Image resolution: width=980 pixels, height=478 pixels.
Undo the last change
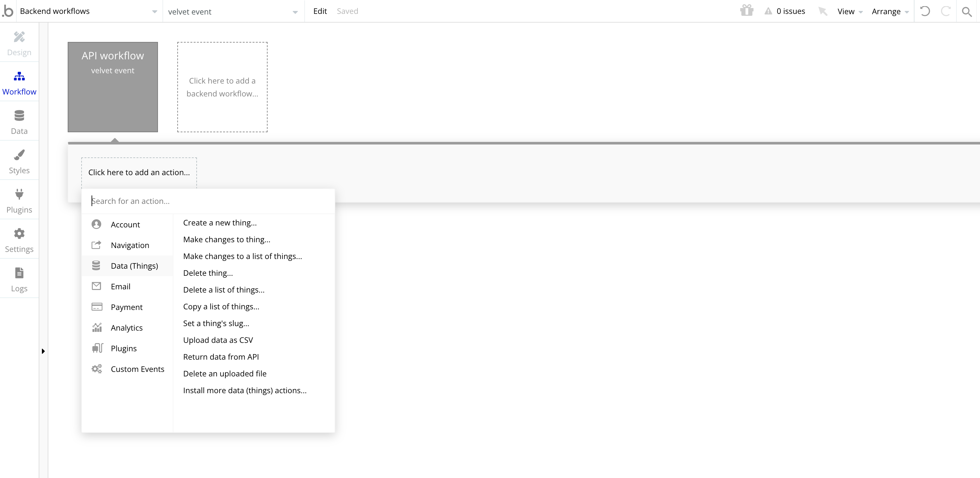point(925,11)
